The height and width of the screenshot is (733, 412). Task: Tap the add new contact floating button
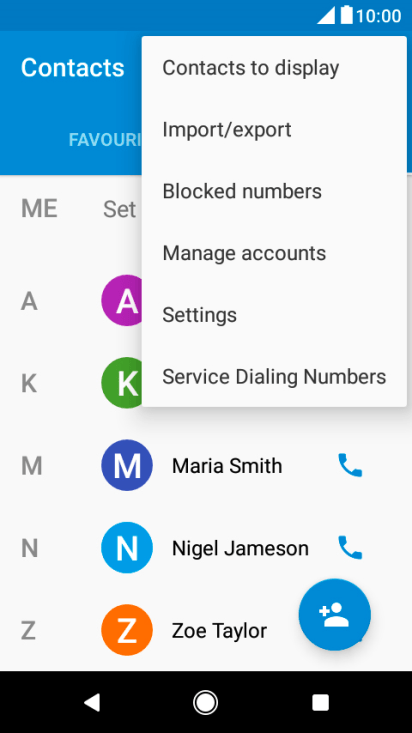click(x=335, y=615)
